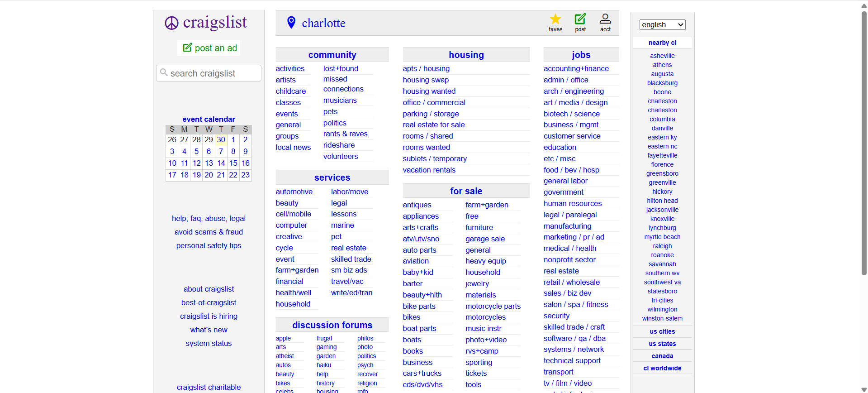Expand the cl worldwide section
868x393 pixels.
click(662, 368)
